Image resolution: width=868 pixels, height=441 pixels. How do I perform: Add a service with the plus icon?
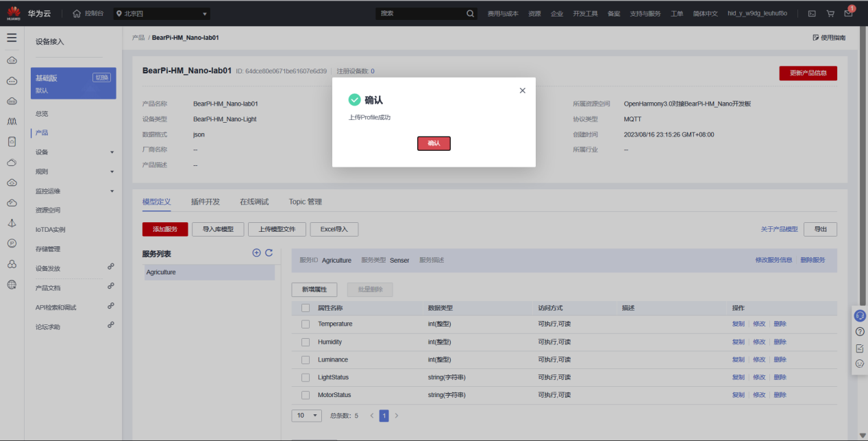click(x=257, y=252)
